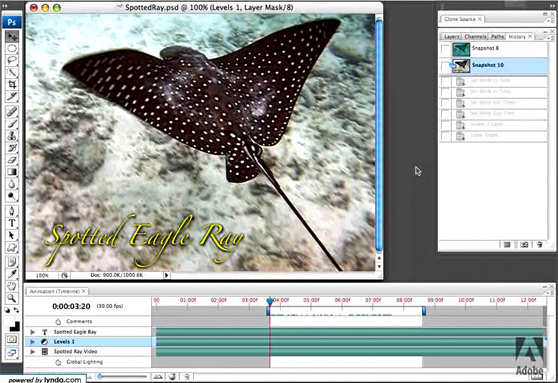Change the screen mode
The width and height of the screenshot is (558, 383).
tap(12, 353)
